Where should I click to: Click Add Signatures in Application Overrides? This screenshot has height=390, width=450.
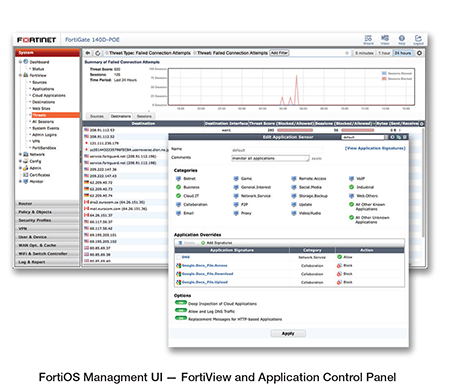217,243
